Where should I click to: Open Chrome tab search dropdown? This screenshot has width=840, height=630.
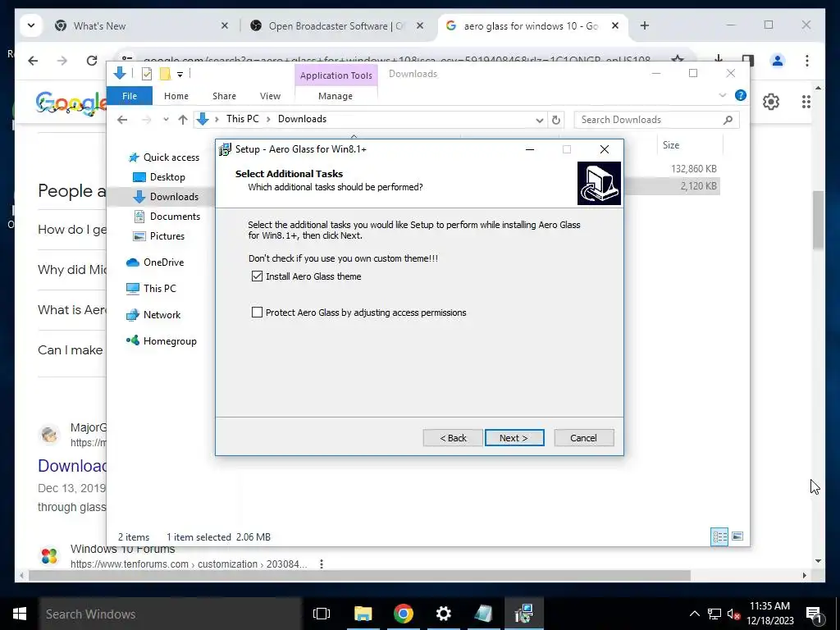click(31, 25)
